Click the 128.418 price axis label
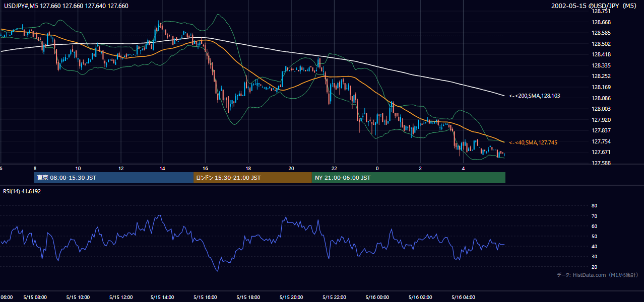The width and height of the screenshot is (644, 302). pyautogui.click(x=601, y=54)
